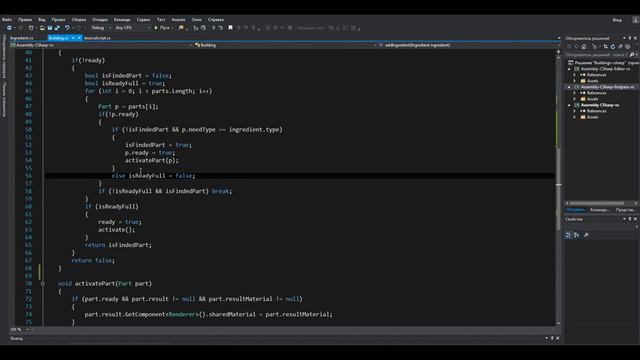Close the output panel at bottom
The width and height of the screenshot is (640, 360).
558,338
